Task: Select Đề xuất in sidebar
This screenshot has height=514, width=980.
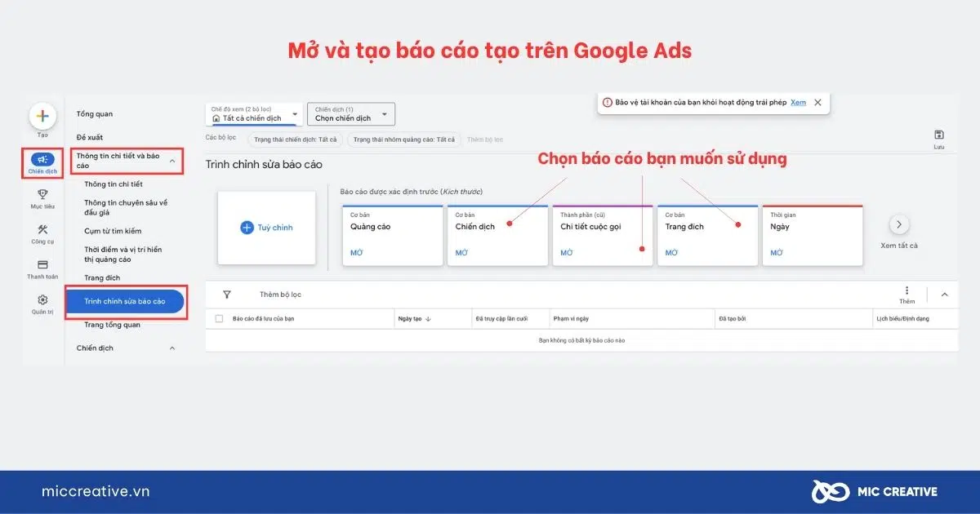Action: 90,137
